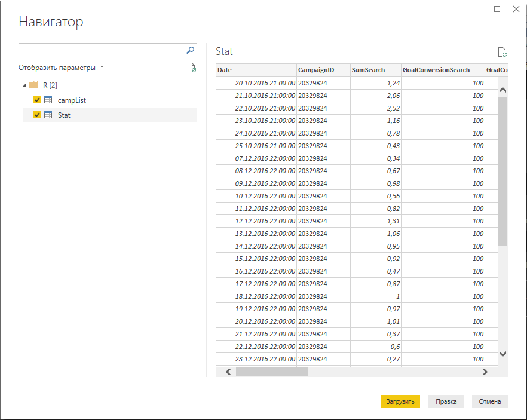Click the vertical scrollbar up arrow
The height and width of the screenshot is (420, 527).
pos(503,90)
